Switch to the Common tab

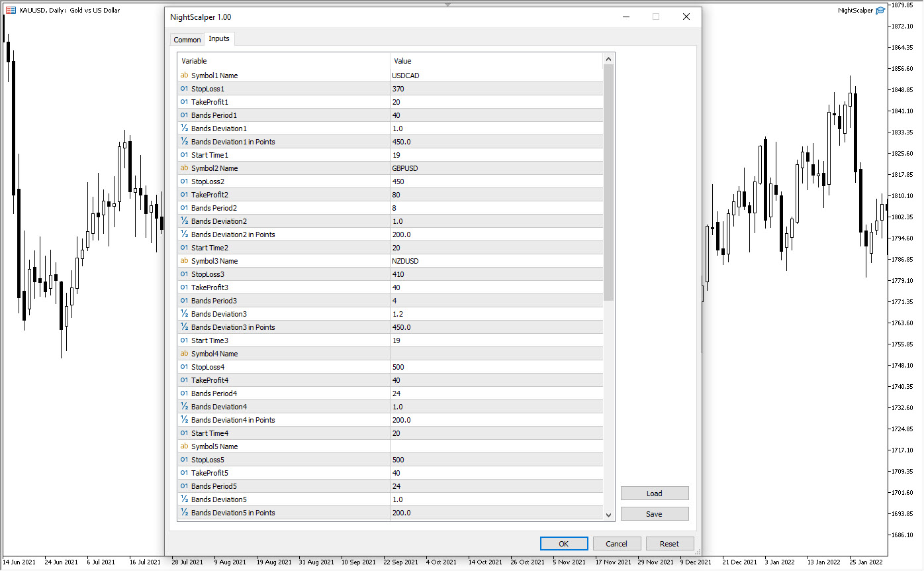187,40
